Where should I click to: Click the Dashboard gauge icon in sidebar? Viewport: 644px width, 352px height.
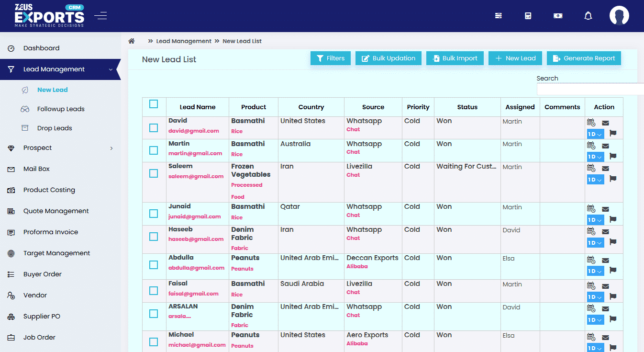point(11,48)
